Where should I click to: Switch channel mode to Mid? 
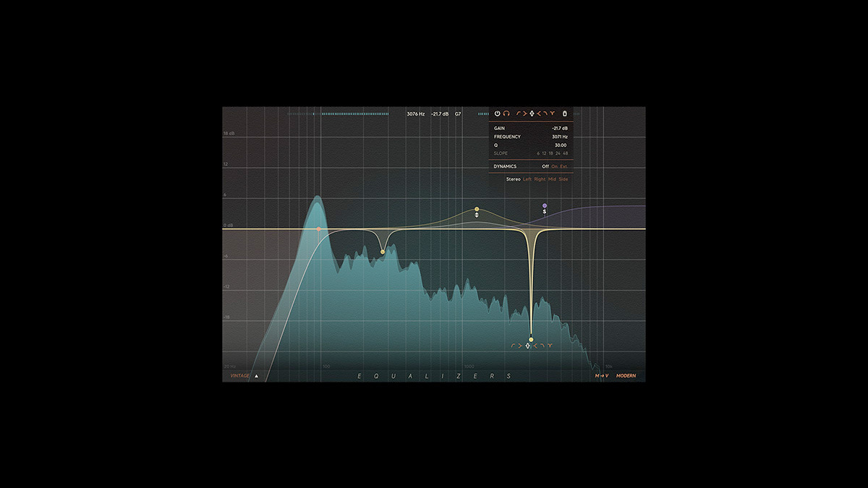(x=552, y=179)
